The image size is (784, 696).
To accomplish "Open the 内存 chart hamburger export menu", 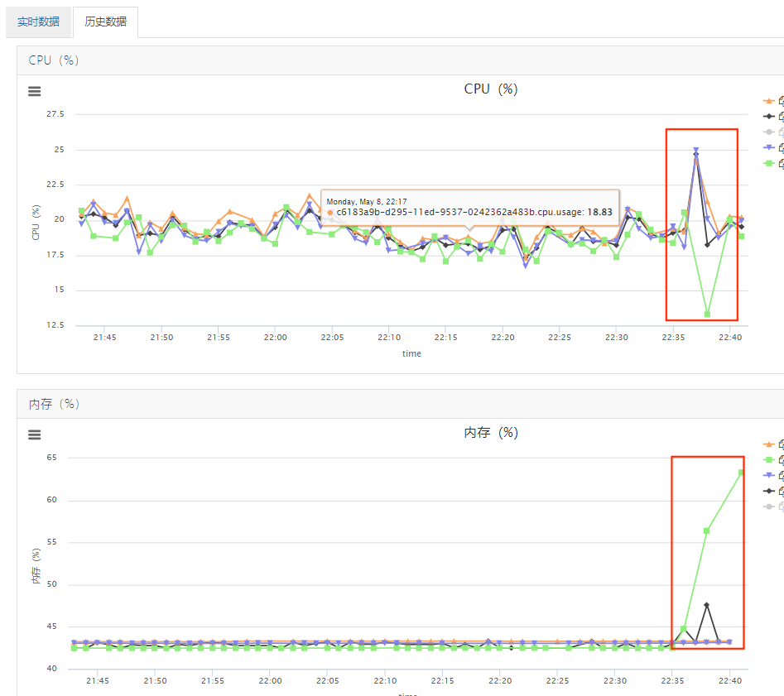I will tap(35, 434).
